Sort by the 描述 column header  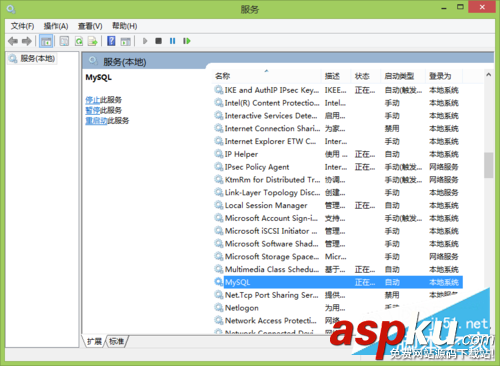336,76
